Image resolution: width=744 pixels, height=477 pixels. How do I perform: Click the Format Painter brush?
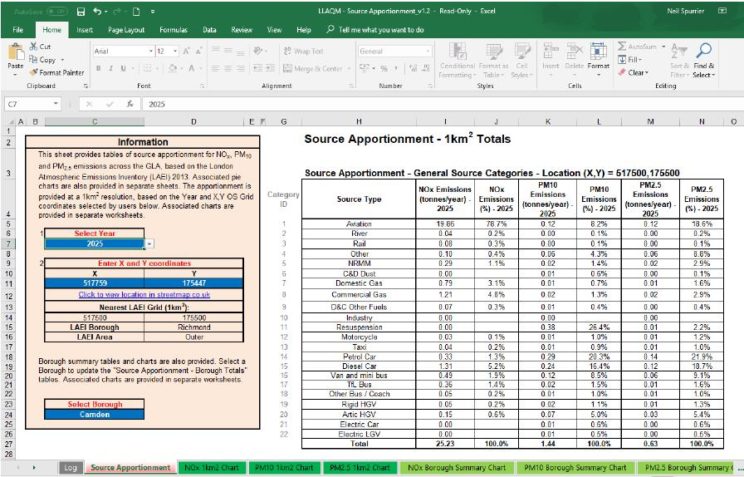33,72
